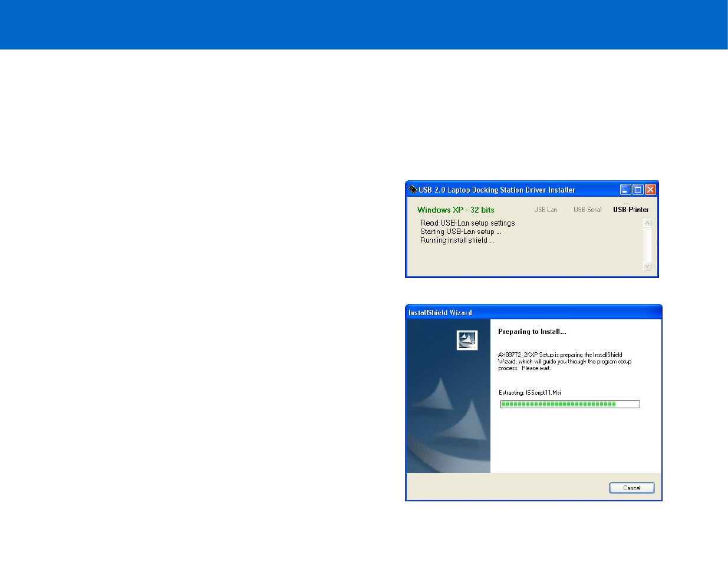Select the USB-Printer label
This screenshot has height=562, width=728.
point(631,210)
